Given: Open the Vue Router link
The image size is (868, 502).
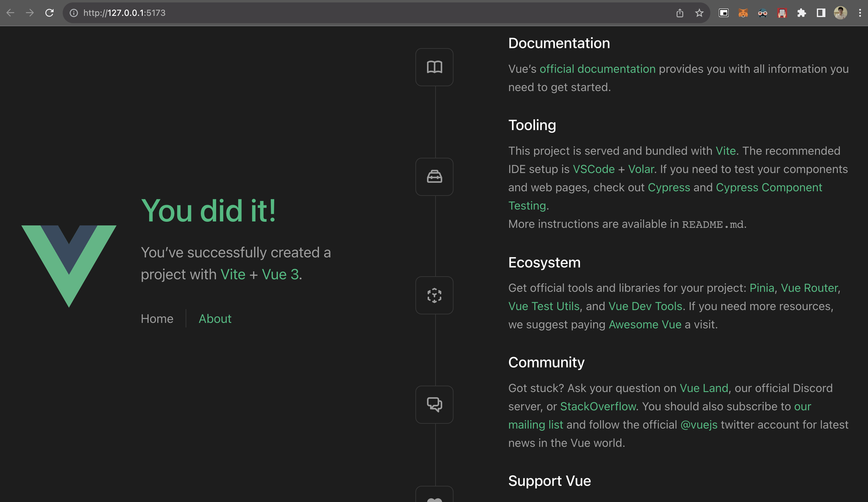Looking at the screenshot, I should coord(810,288).
